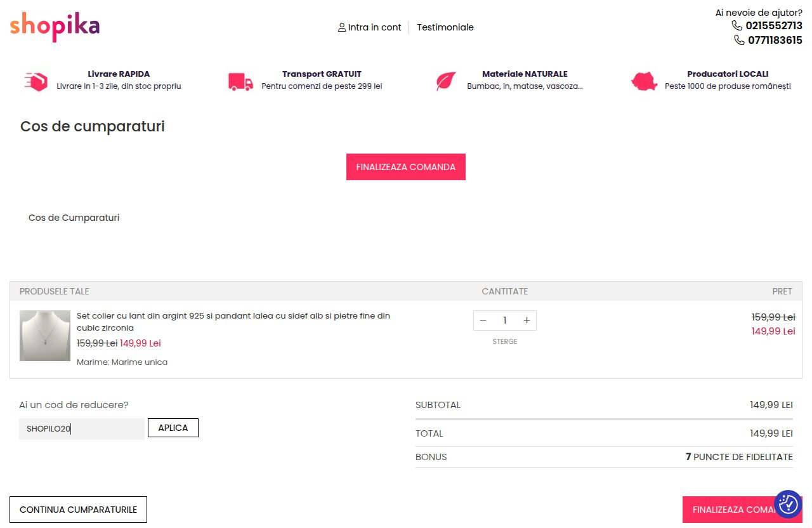Click the SUBTOTAL amount 149,99 LEI
The width and height of the screenshot is (812, 528).
coord(771,405)
